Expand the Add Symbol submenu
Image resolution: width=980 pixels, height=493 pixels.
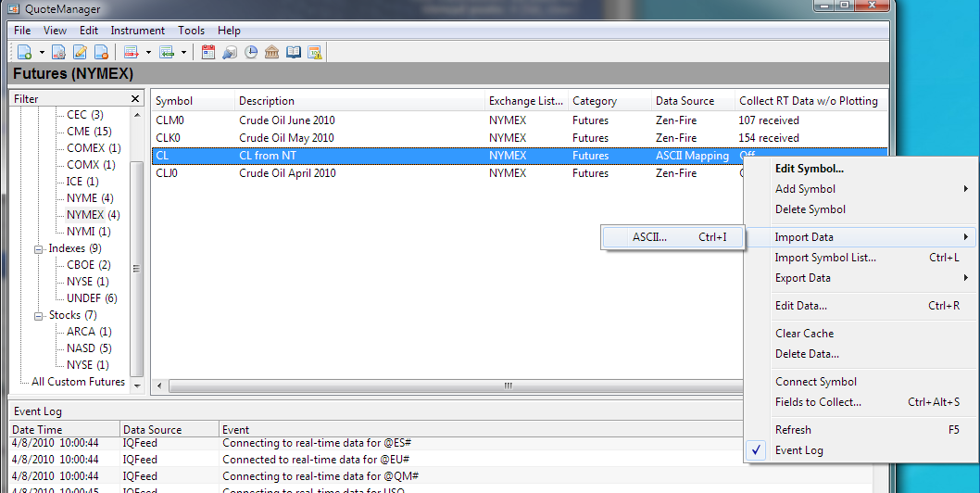tap(860, 189)
